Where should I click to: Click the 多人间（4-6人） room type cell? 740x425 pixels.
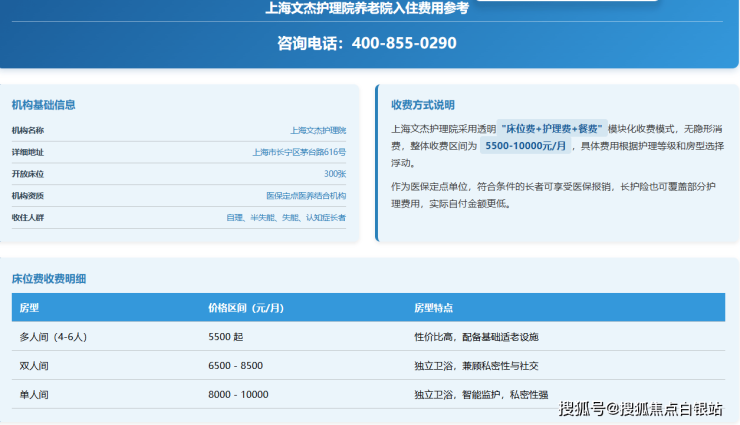(x=53, y=337)
